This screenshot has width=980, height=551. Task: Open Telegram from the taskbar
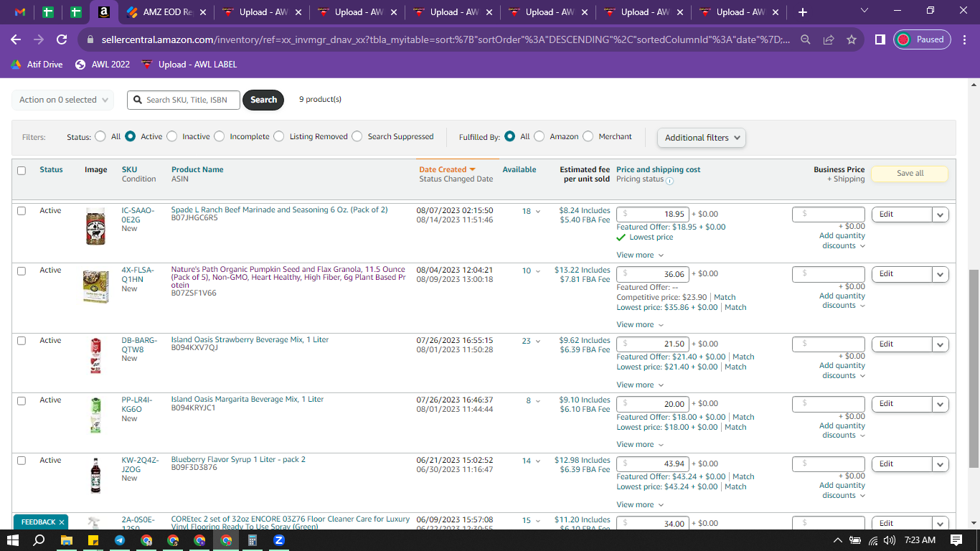(x=119, y=540)
